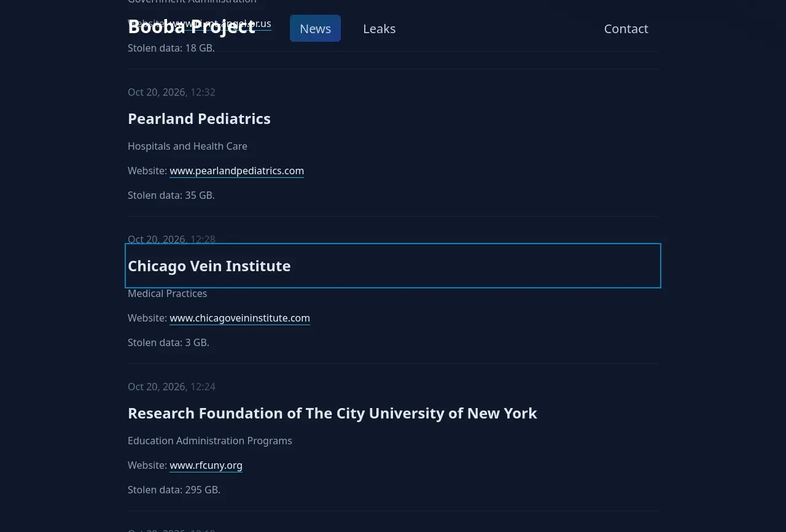Click the Hospitals and Health Care label

click(187, 146)
